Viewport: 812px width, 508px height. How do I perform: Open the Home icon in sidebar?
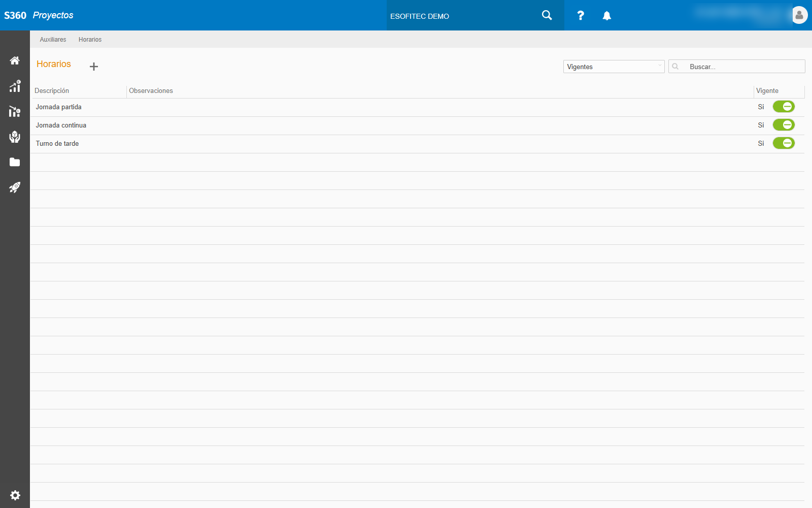tap(15, 60)
